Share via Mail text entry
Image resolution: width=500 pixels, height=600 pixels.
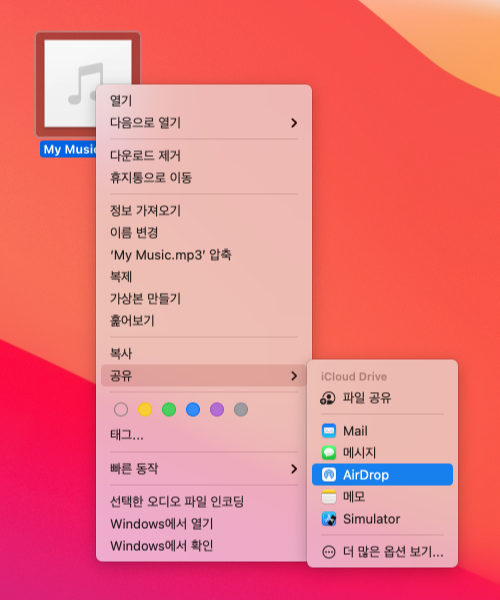tap(355, 431)
